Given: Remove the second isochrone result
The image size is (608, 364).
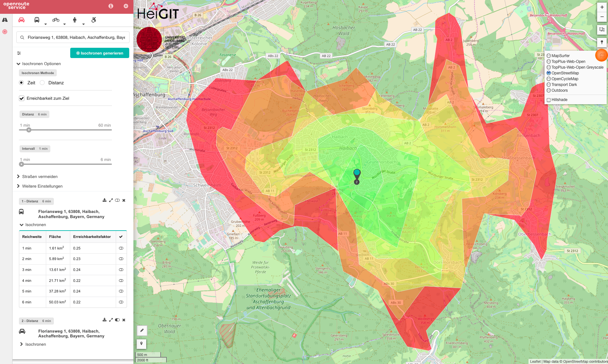Looking at the screenshot, I should coord(124,320).
